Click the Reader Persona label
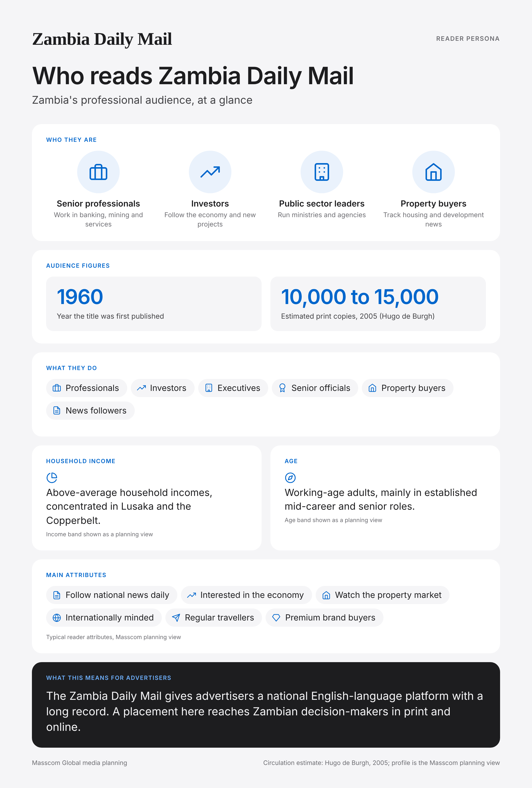Screen dimensions: 532x788 (467, 39)
